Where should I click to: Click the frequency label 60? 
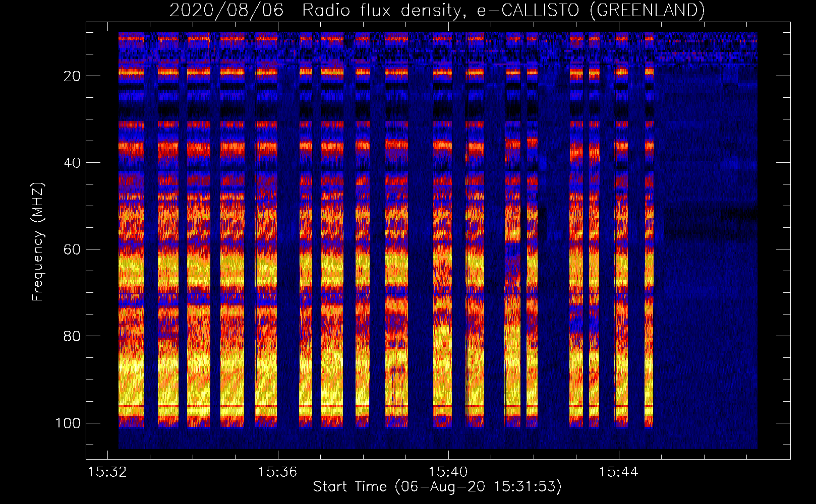click(72, 249)
